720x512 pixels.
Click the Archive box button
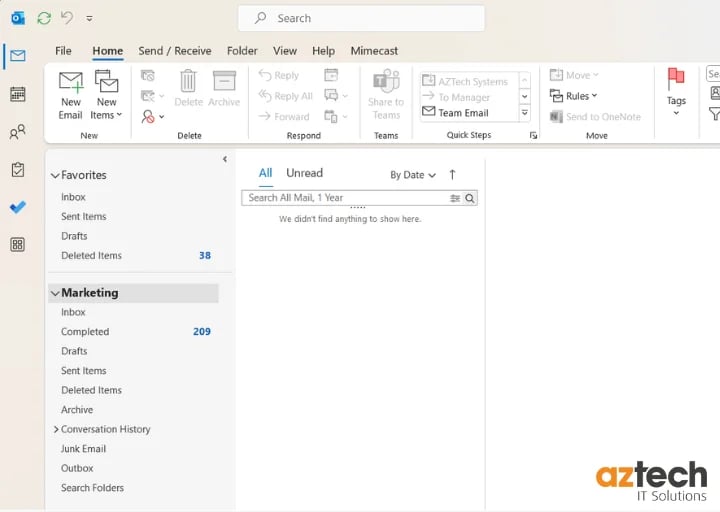point(224,89)
